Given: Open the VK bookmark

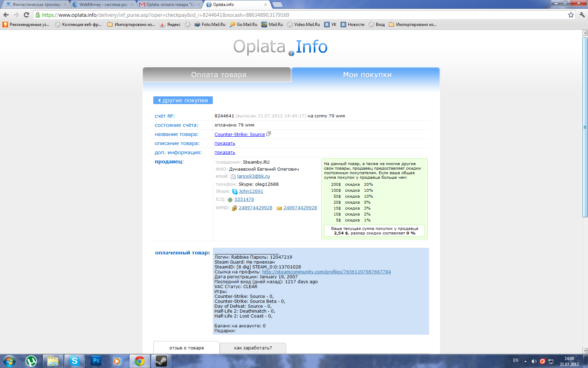Looking at the screenshot, I should [330, 25].
